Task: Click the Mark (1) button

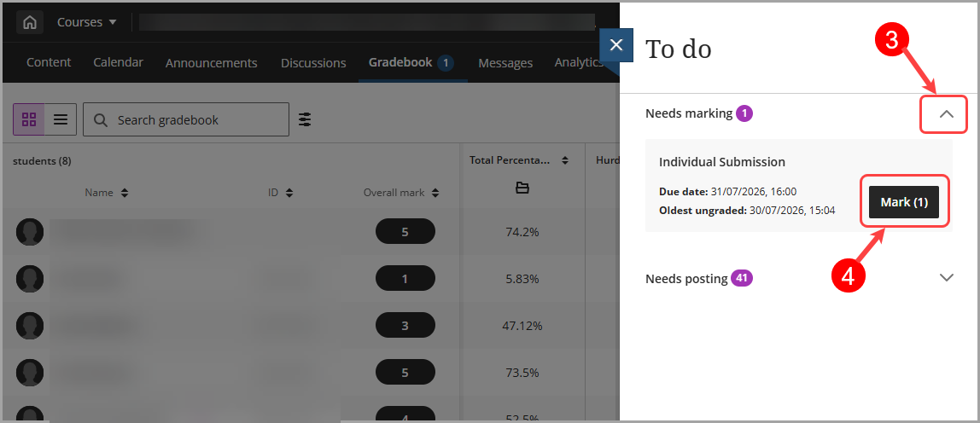Action: click(x=904, y=202)
